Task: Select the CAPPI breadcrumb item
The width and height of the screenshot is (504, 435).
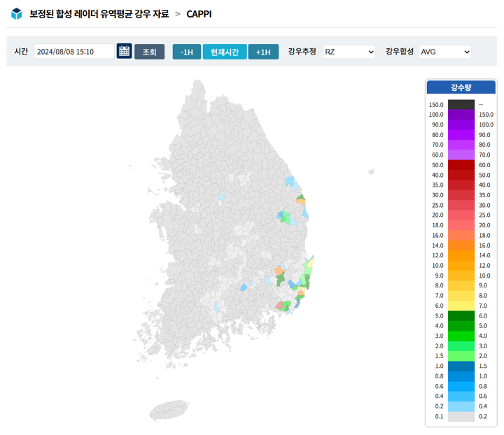Action: 199,13
